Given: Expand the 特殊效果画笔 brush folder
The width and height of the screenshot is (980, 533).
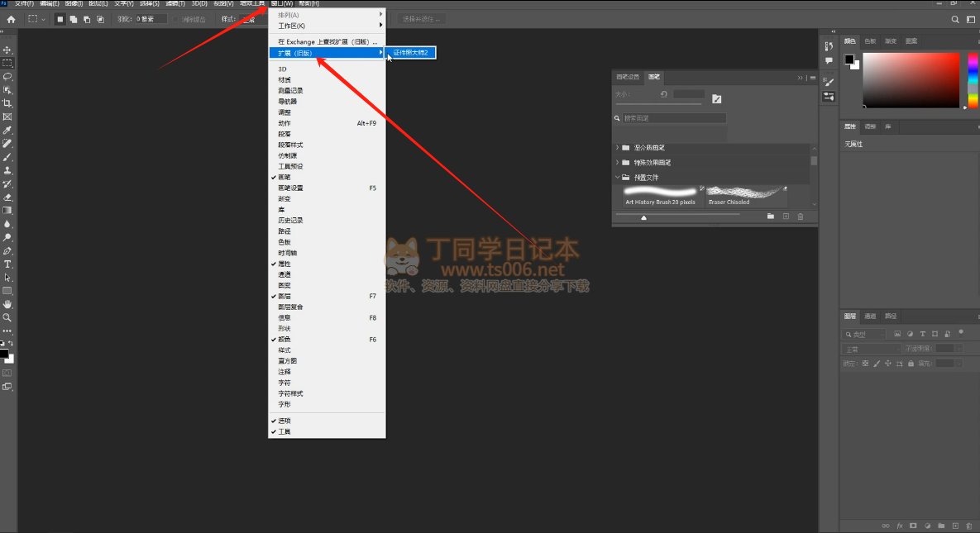Looking at the screenshot, I should 617,163.
